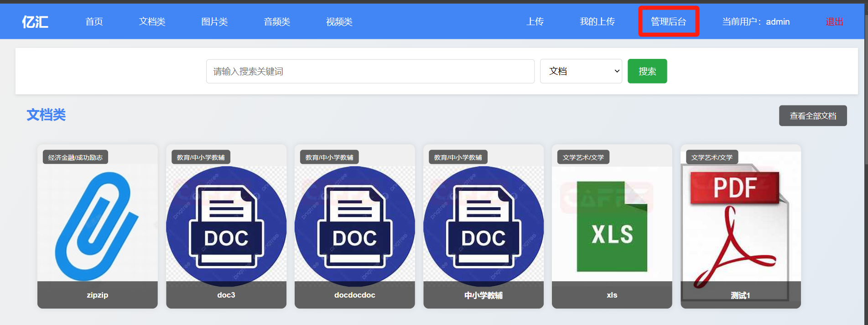This screenshot has height=325, width=868.
Task: Go to 首页 in navigation bar
Action: (94, 21)
